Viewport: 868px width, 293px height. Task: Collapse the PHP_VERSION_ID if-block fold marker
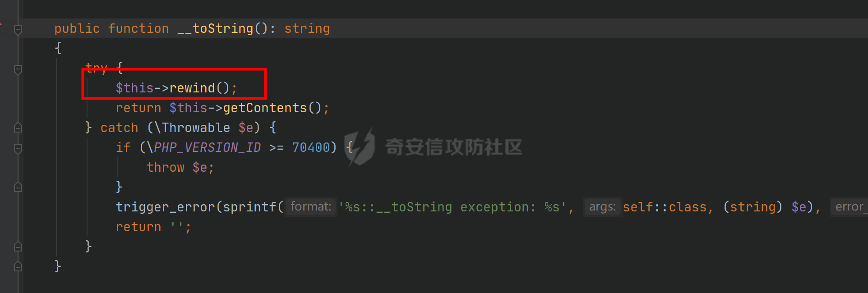pos(18,148)
